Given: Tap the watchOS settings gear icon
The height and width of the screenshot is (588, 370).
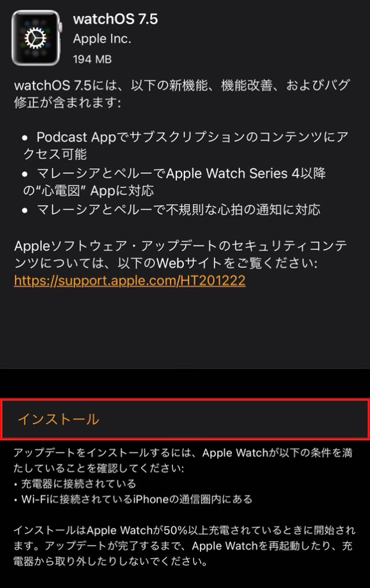Looking at the screenshot, I should 35,38.
